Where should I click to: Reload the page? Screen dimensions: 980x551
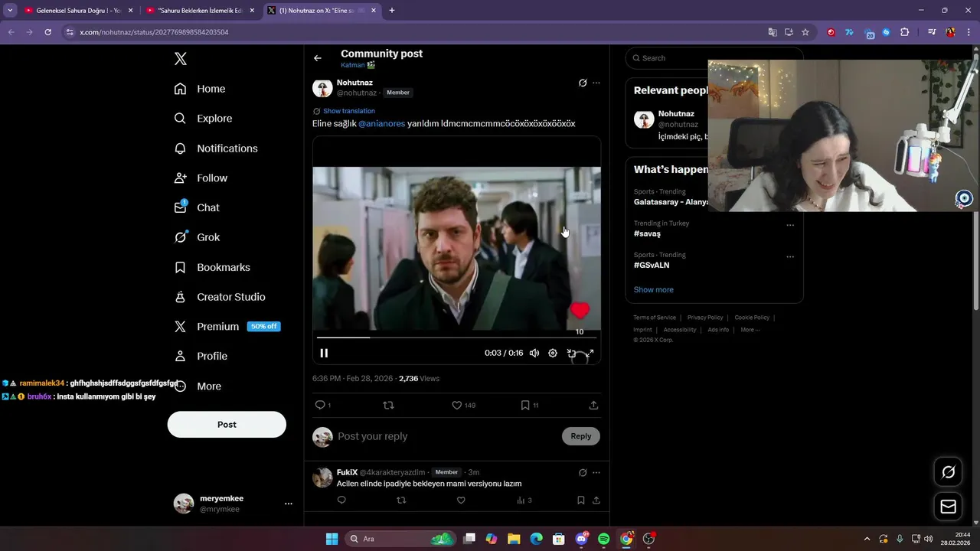[x=47, y=32]
